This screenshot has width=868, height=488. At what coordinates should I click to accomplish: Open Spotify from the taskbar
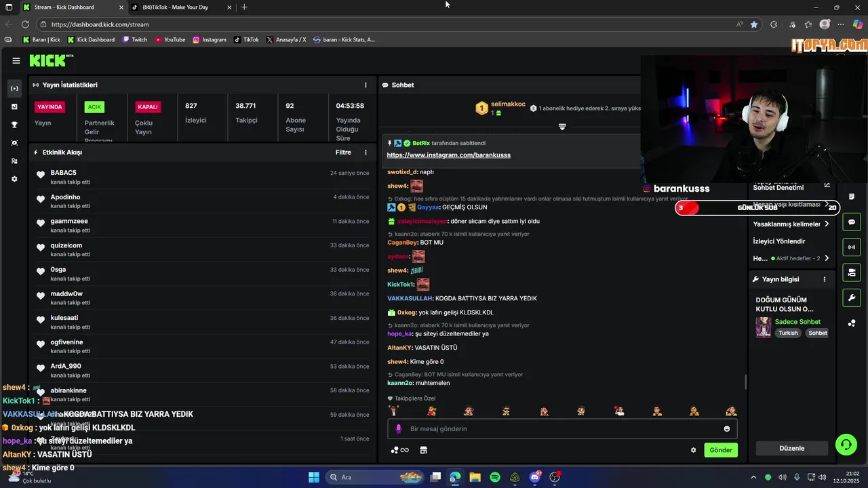pyautogui.click(x=495, y=477)
